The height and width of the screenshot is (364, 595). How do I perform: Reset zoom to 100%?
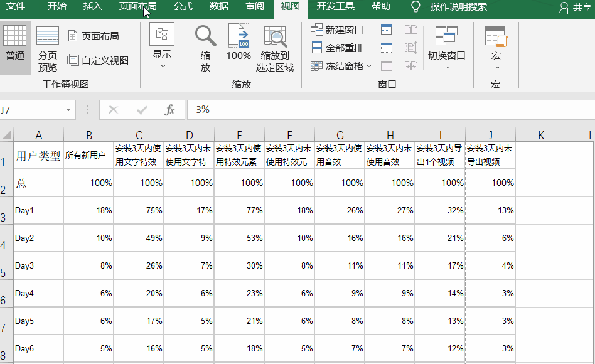(x=239, y=43)
